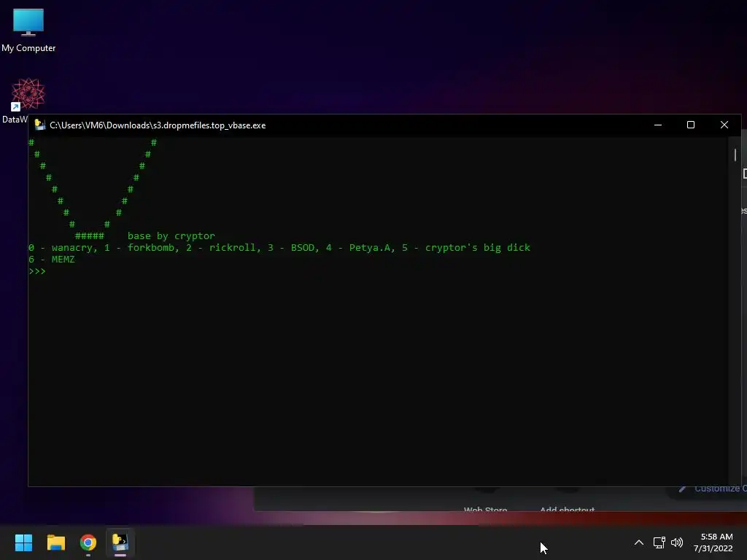Click the '6 - MEMZ' option text
Screen dimensions: 747x560
pyautogui.click(x=52, y=260)
